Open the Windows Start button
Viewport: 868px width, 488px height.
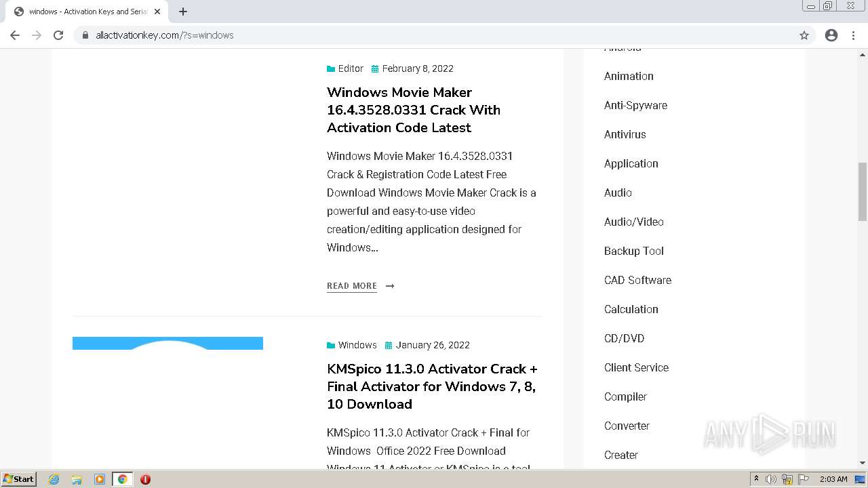coord(18,479)
